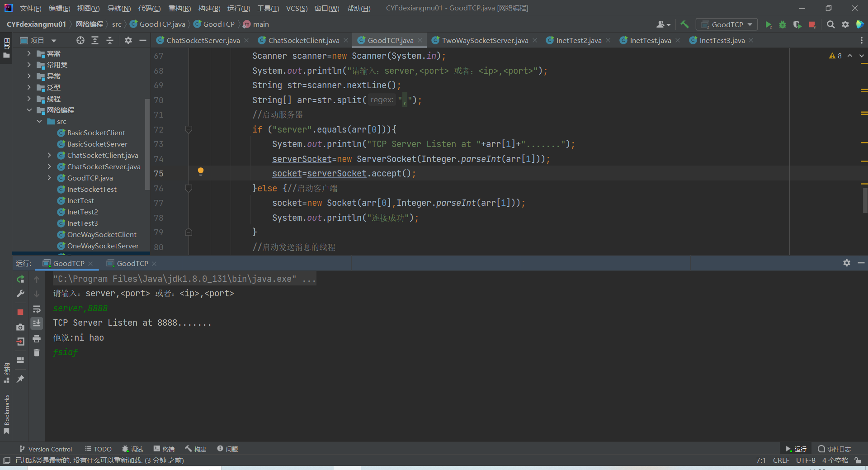Select the second GoodTCP run tab
Viewport: 868px width, 470px height.
(x=132, y=263)
